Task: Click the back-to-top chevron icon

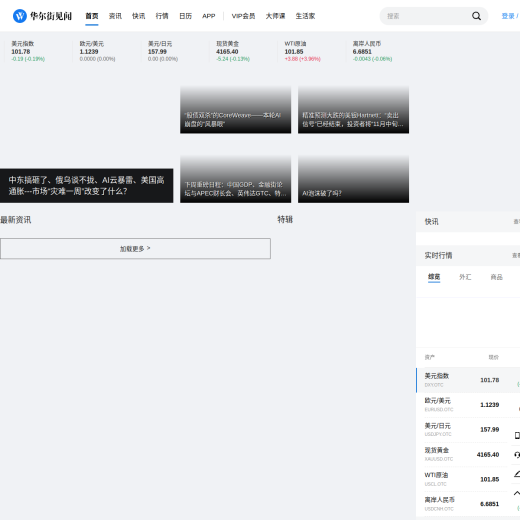Action: click(517, 493)
